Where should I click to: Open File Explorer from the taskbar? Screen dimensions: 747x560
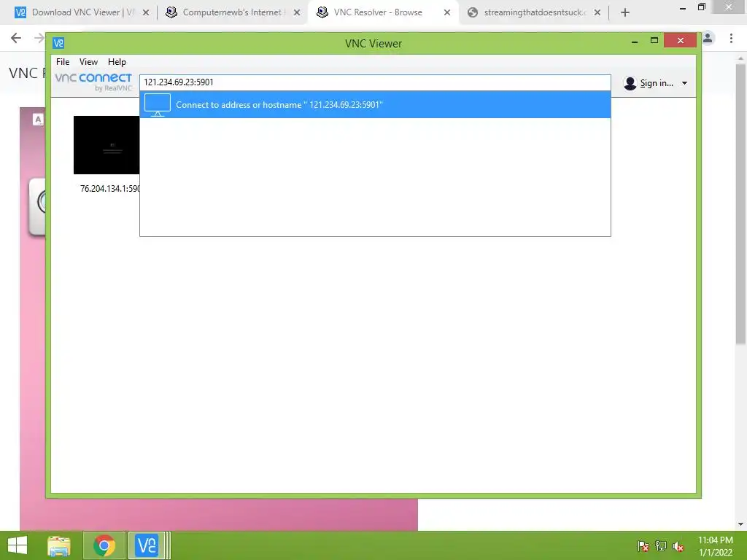point(59,545)
